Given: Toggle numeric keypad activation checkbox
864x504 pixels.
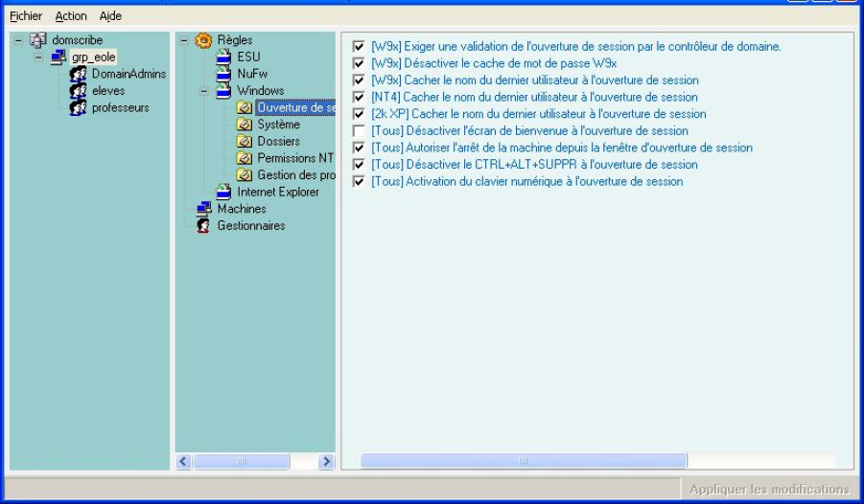Looking at the screenshot, I should click(x=359, y=182).
